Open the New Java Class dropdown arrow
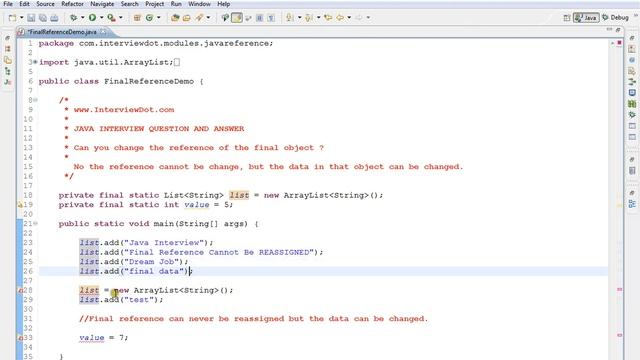Viewport: 640px width, 360px height. (x=159, y=18)
